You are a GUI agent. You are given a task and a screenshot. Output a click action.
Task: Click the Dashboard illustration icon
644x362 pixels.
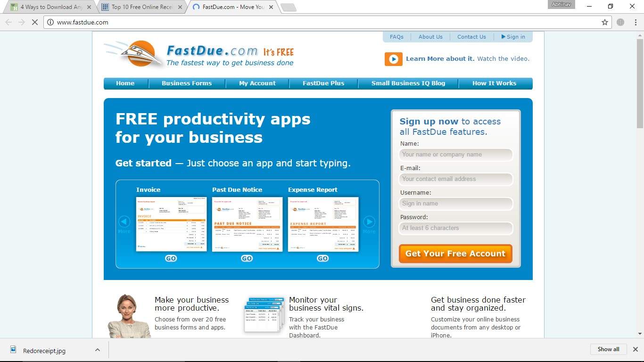[x=264, y=315]
